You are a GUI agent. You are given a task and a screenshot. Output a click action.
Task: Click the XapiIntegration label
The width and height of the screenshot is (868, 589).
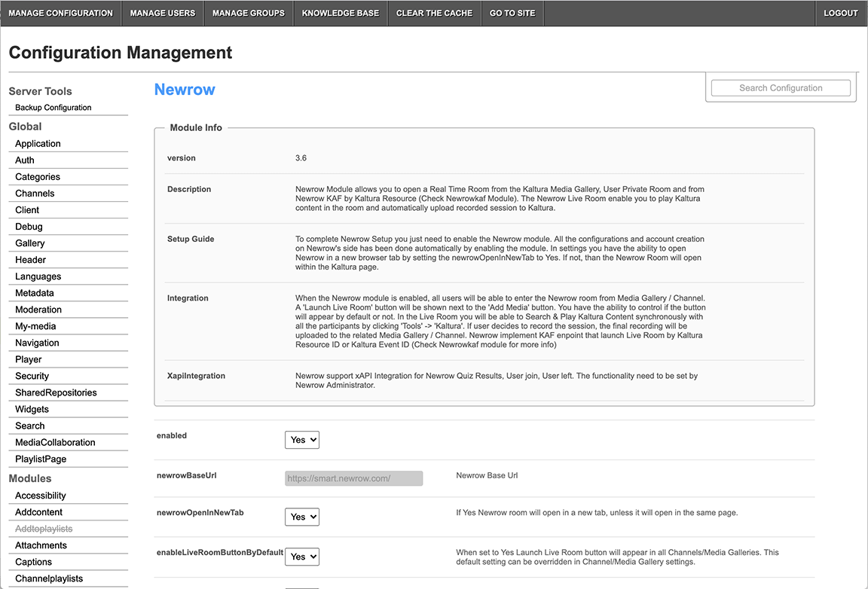(x=197, y=376)
